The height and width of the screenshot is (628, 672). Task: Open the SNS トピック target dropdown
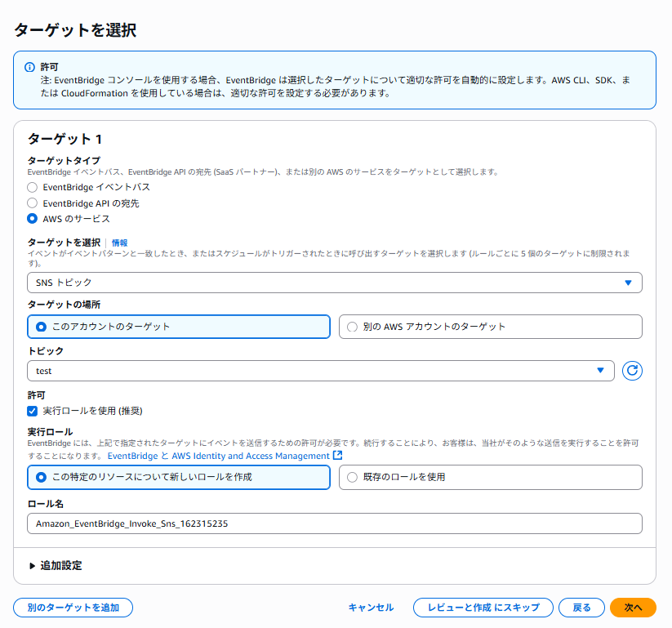[334, 283]
